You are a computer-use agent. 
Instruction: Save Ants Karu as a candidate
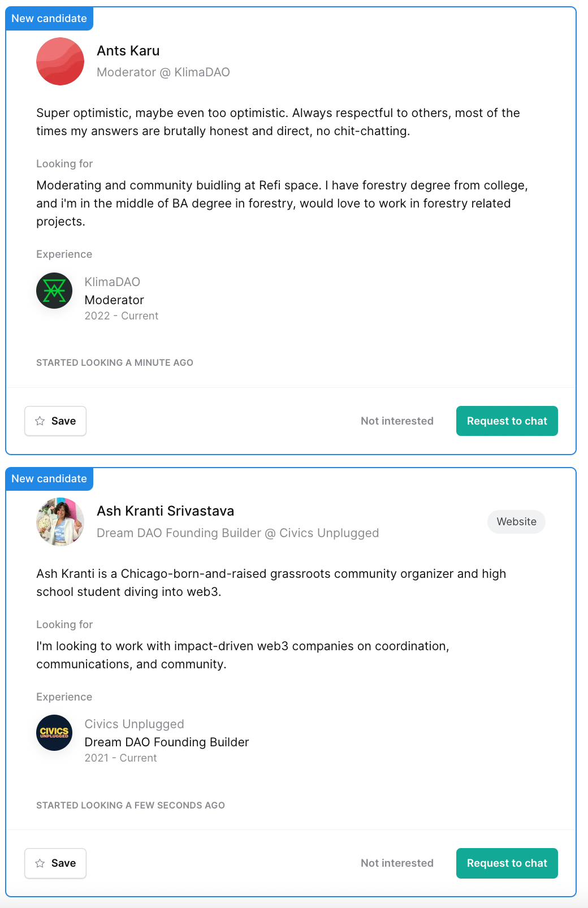point(55,421)
